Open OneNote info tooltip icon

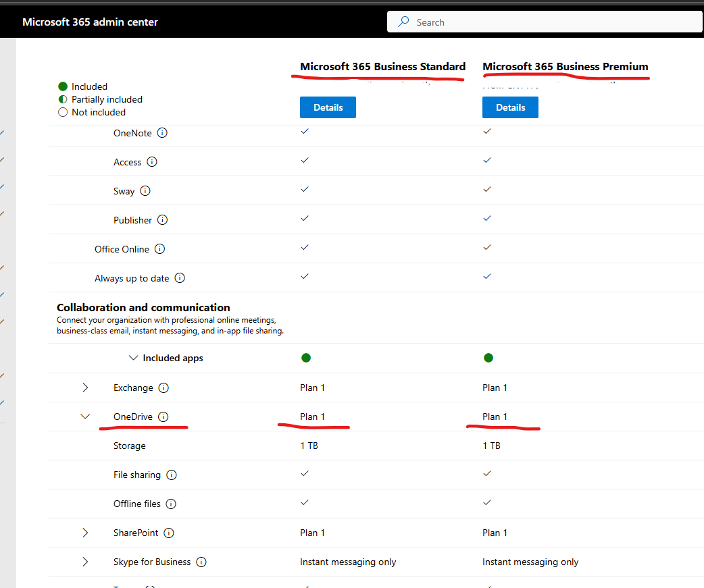click(162, 133)
